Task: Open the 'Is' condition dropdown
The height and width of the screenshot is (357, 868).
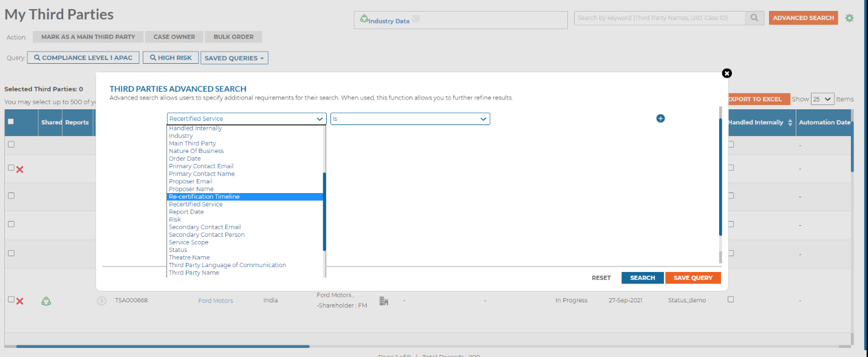Action: (x=409, y=119)
